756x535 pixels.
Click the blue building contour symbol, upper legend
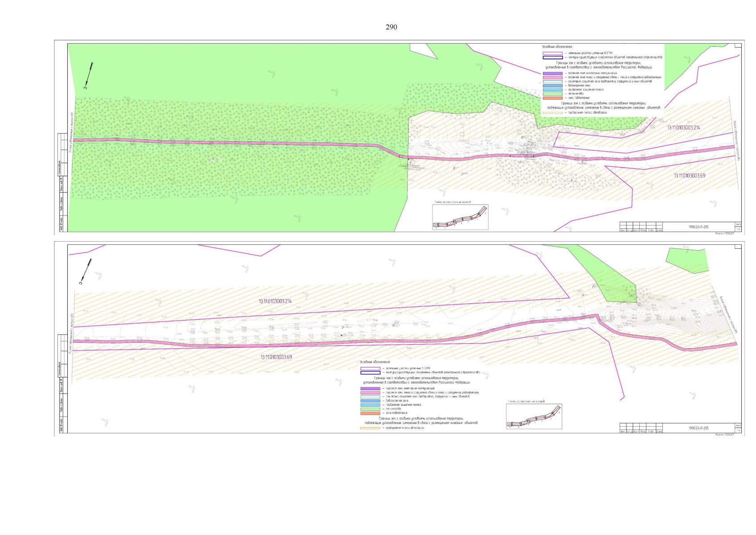[552, 58]
